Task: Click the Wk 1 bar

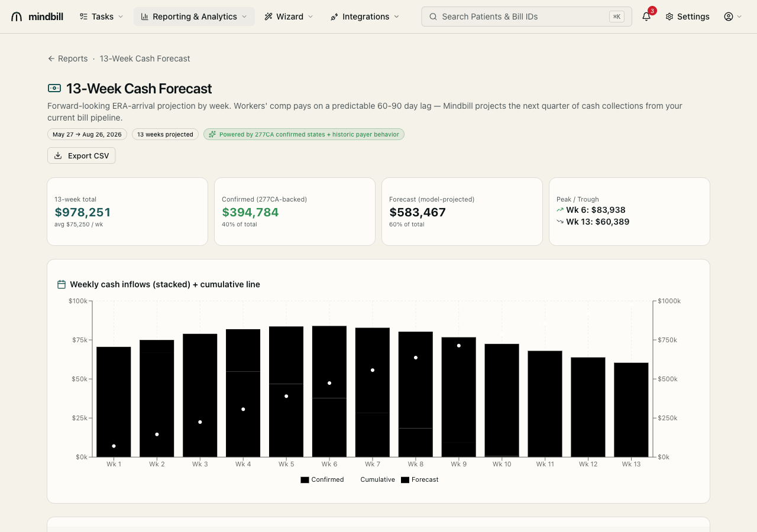Action: point(114,402)
